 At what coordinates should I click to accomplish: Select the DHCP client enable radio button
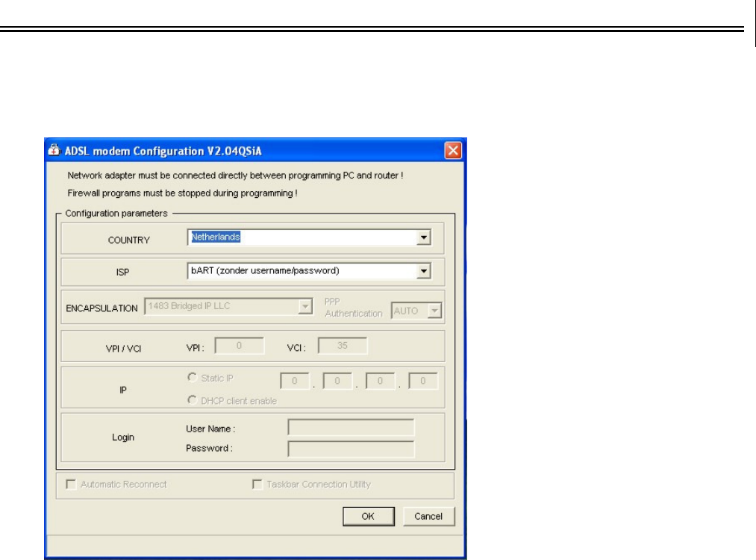(192, 400)
